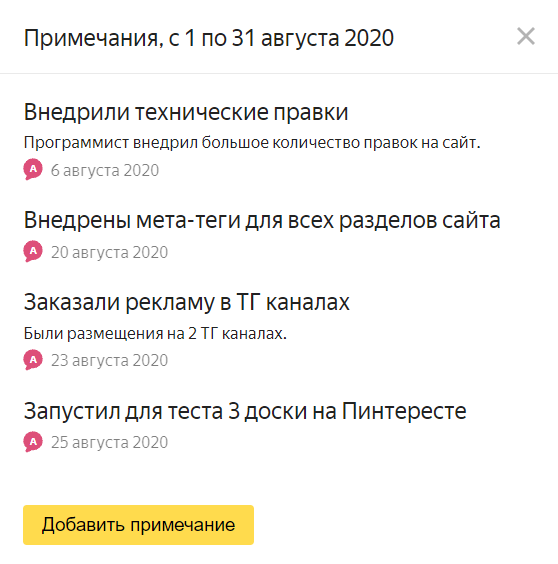Click description Программист внедрил большое количество правок
This screenshot has height=564, width=558.
pyautogui.click(x=252, y=143)
